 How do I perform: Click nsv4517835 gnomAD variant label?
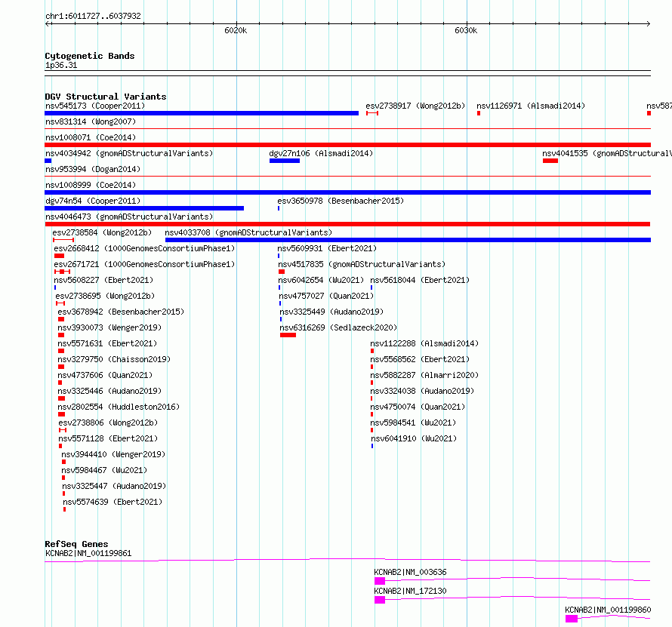click(x=362, y=264)
